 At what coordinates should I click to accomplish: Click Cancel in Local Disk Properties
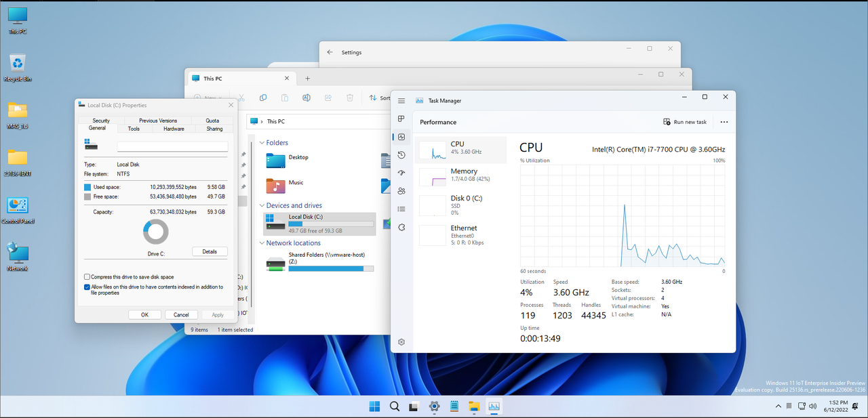[x=181, y=315]
